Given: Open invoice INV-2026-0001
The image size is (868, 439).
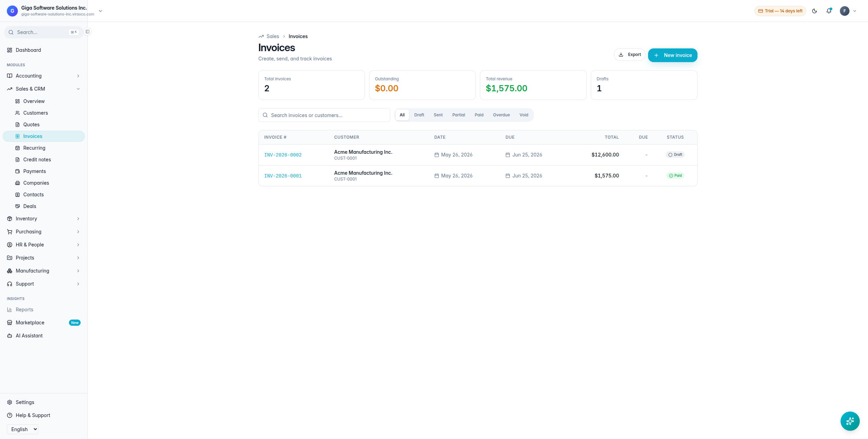Looking at the screenshot, I should (283, 176).
